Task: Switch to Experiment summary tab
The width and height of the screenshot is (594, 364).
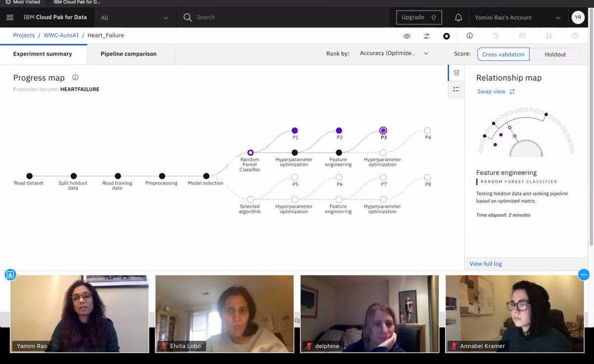Action: pos(43,54)
